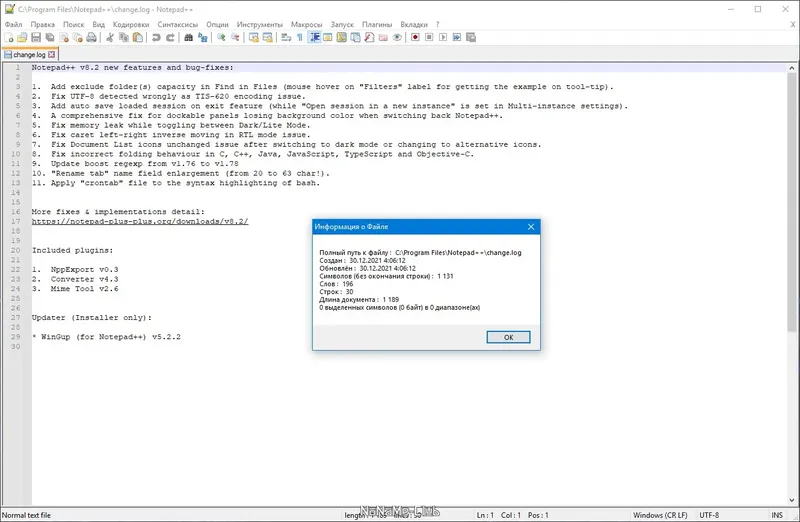Click the Copy toolbar icon

tap(123, 37)
